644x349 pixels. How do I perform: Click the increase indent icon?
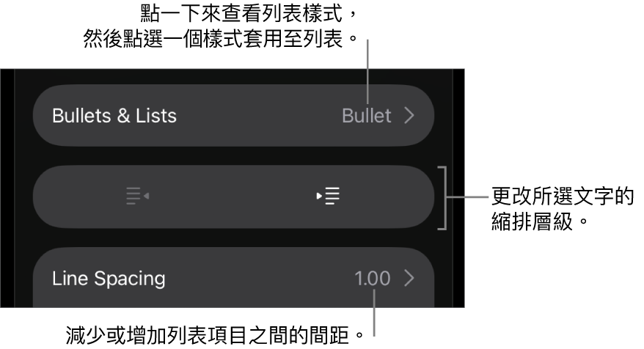328,196
